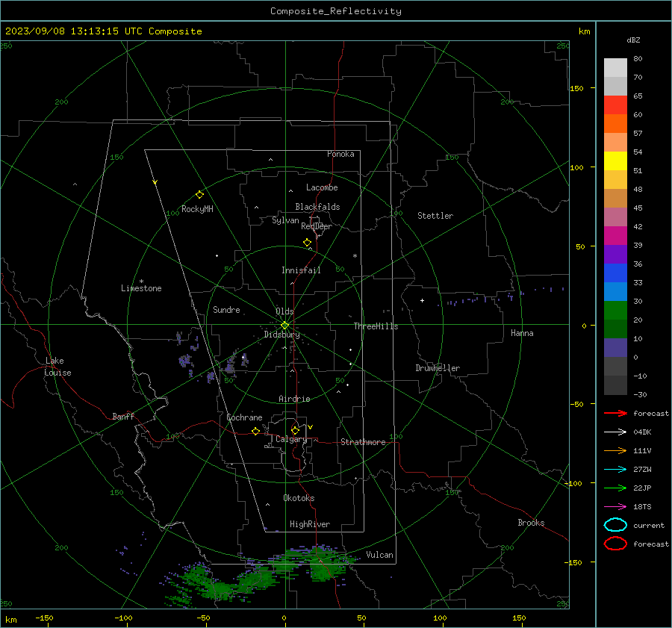The height and width of the screenshot is (628, 672).
Task: Click the red 60 dBZ color swatch
Action: pyautogui.click(x=615, y=105)
